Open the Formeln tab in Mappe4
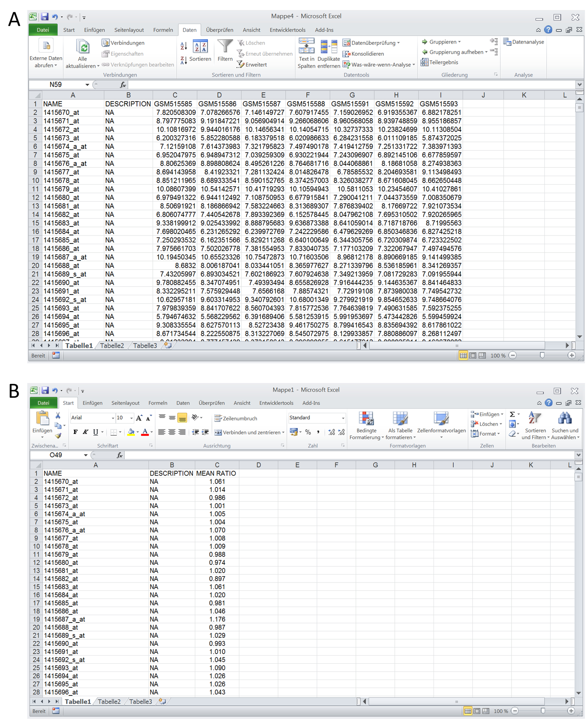This screenshot has width=588, height=726. pos(163,30)
